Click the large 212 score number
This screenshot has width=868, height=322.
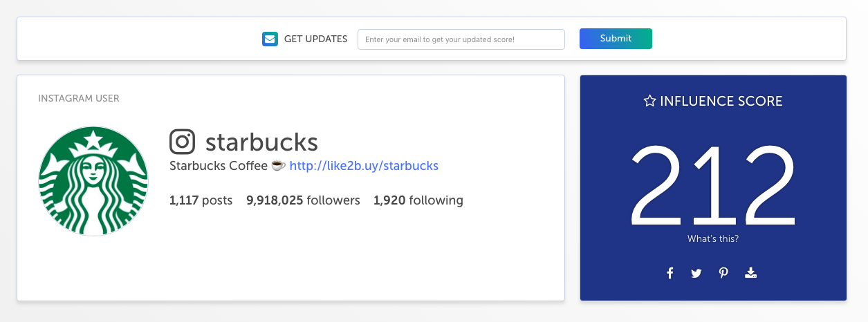click(713, 185)
